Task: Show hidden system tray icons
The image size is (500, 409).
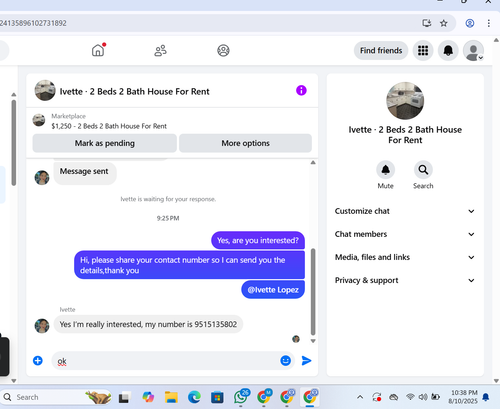Action: click(x=360, y=397)
